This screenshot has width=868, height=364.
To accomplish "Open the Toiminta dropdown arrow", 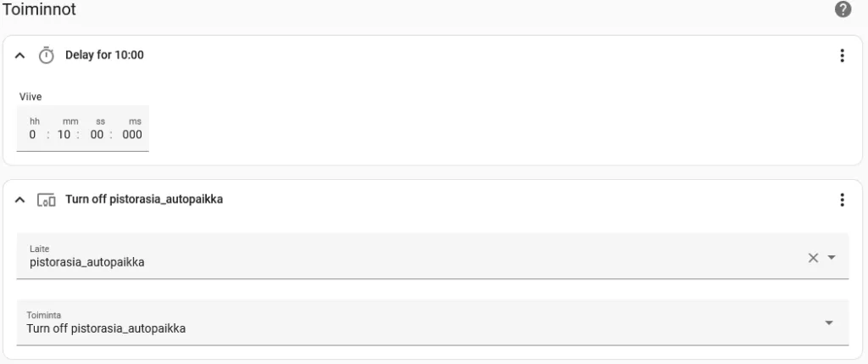I will pos(829,323).
